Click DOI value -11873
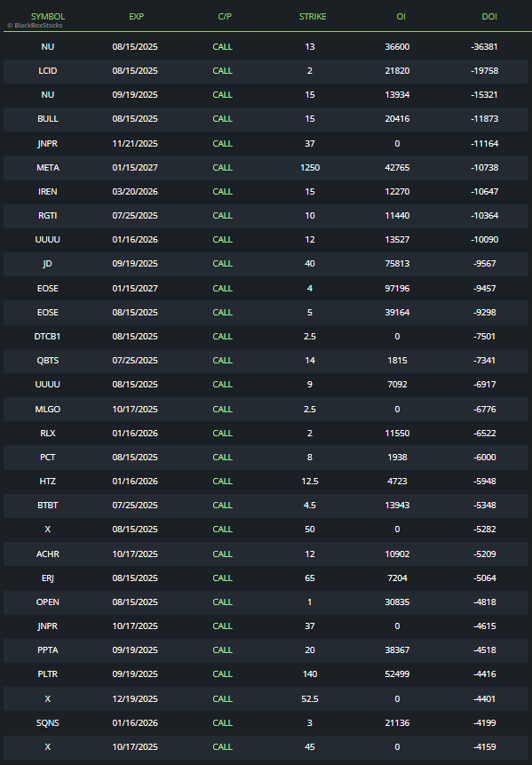 tap(485, 118)
